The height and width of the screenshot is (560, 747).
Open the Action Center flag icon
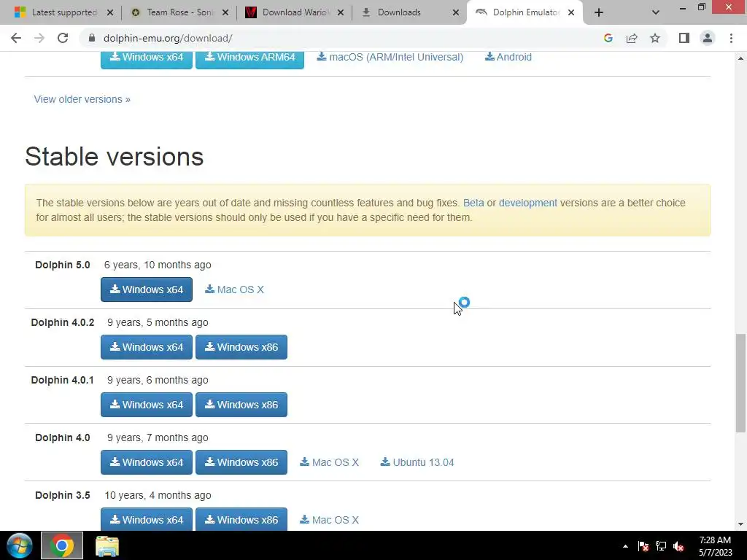643,546
